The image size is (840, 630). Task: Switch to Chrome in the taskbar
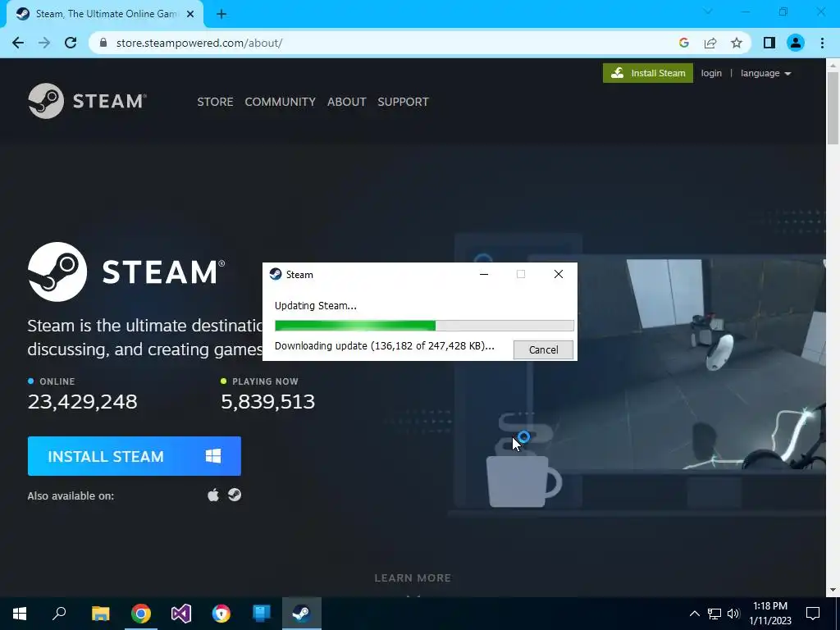coord(141,614)
